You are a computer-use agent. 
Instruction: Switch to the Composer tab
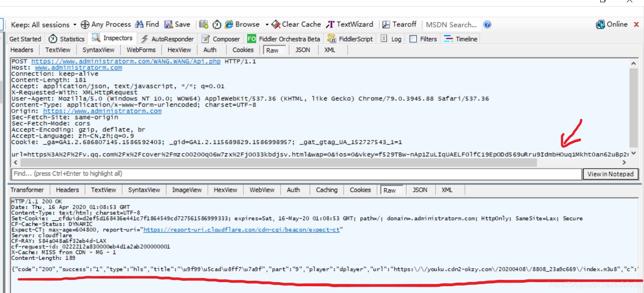221,39
